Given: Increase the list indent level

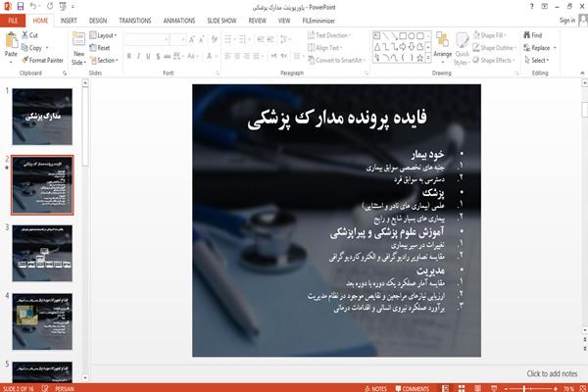Looking at the screenshot, I should [x=270, y=39].
